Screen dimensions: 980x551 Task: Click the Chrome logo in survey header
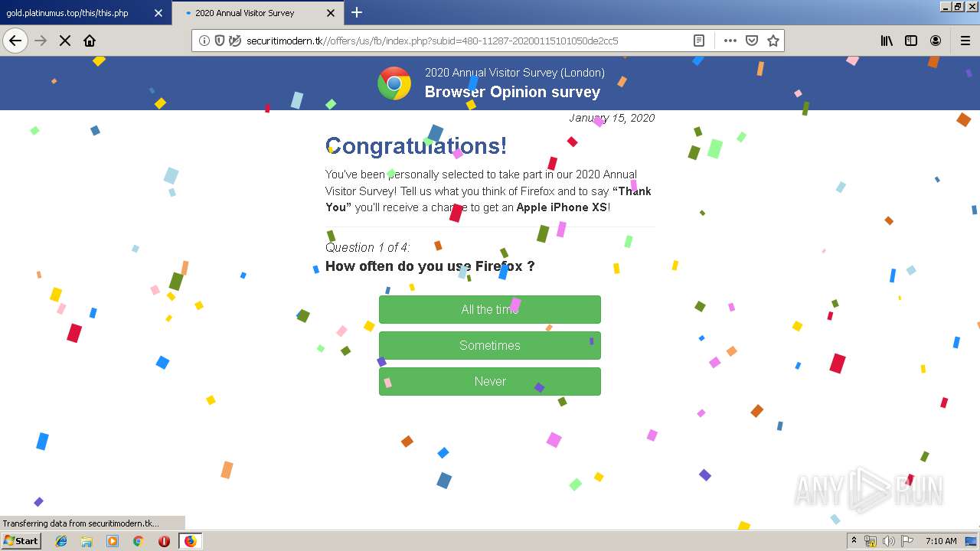(394, 83)
